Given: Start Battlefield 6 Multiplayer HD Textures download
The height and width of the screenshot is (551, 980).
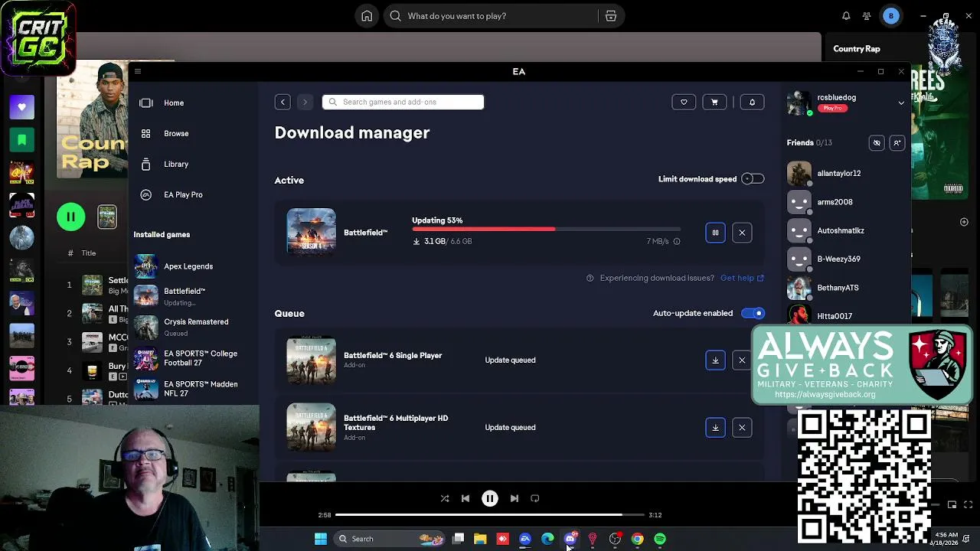Looking at the screenshot, I should pos(715,428).
